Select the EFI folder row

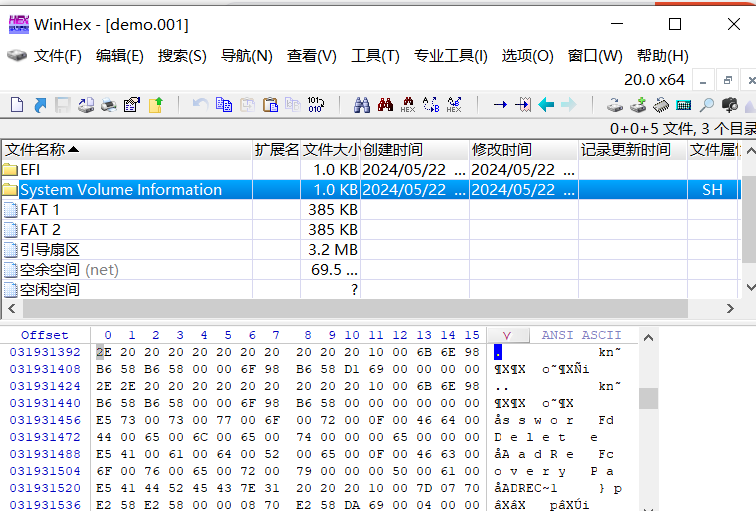(370, 170)
